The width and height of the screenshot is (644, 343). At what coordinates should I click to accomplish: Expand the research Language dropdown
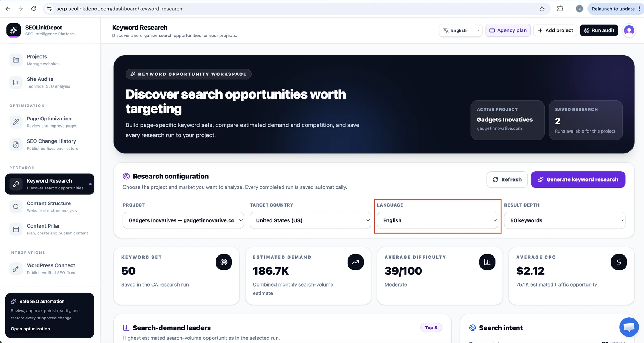438,220
